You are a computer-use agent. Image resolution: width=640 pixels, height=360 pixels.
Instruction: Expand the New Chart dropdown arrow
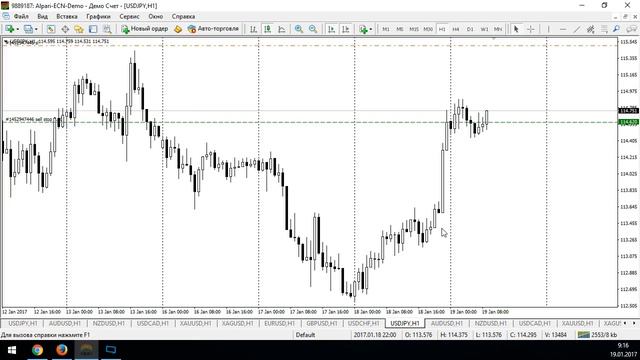pyautogui.click(x=17, y=29)
